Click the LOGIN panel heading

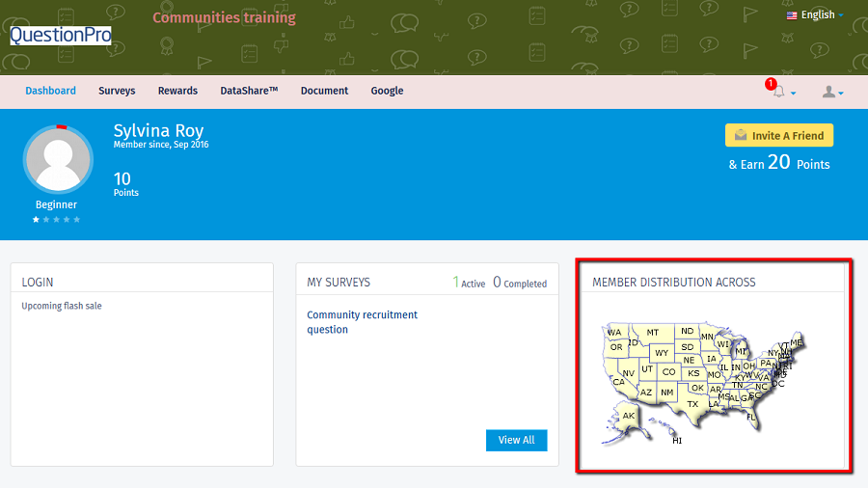point(38,283)
